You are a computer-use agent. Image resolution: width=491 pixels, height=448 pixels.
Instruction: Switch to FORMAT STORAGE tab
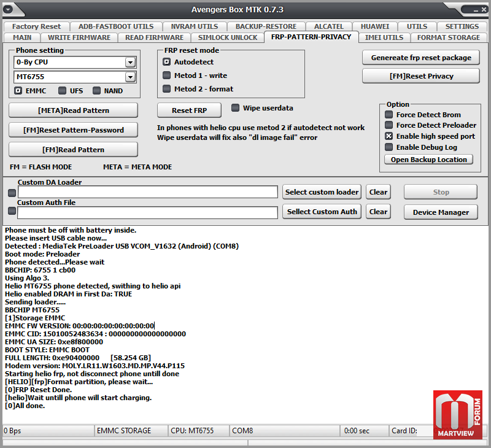449,37
